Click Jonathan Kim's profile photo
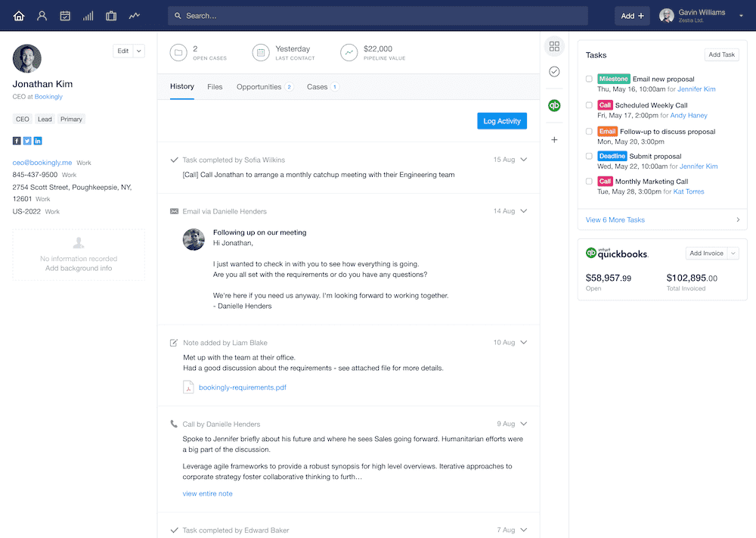The height and width of the screenshot is (538, 756). pyautogui.click(x=27, y=59)
